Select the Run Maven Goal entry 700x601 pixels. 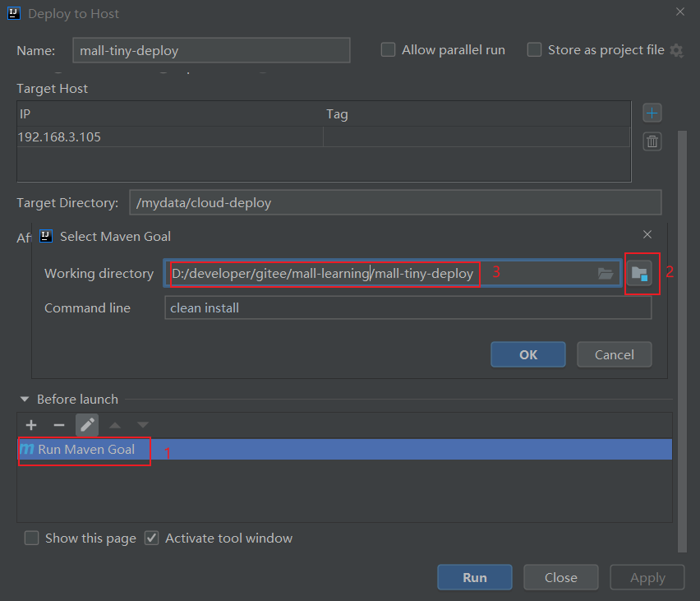[x=85, y=450]
